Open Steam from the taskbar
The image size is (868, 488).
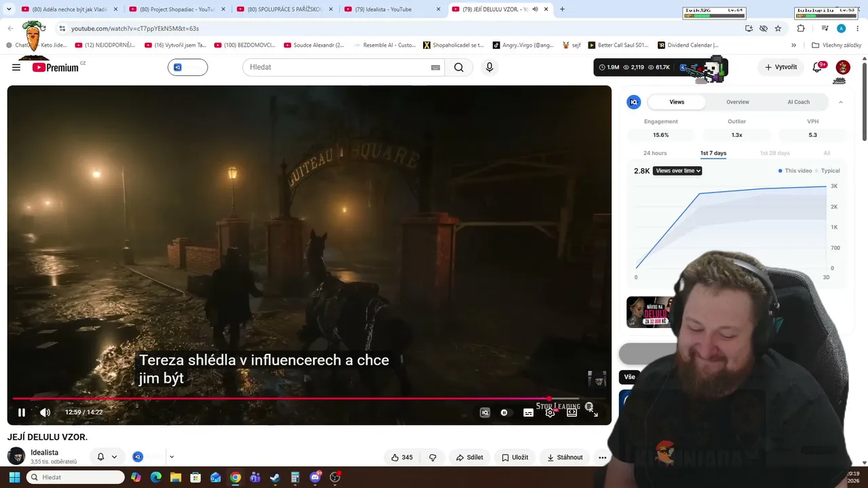(x=275, y=477)
